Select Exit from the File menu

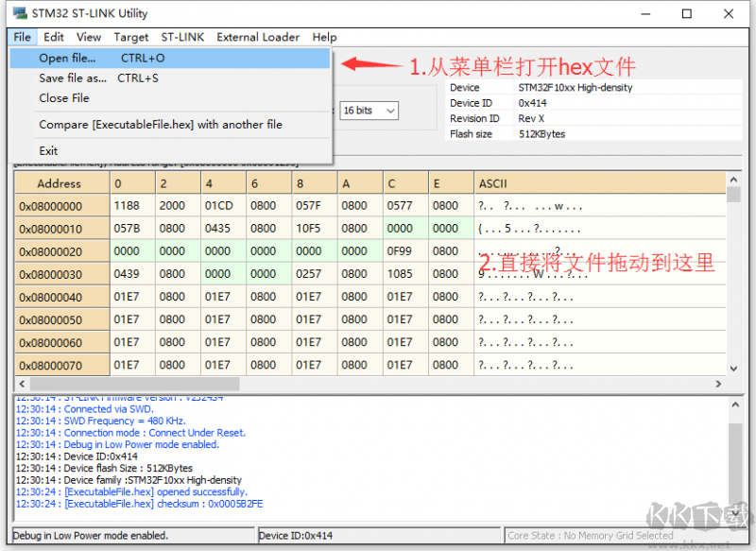49,150
